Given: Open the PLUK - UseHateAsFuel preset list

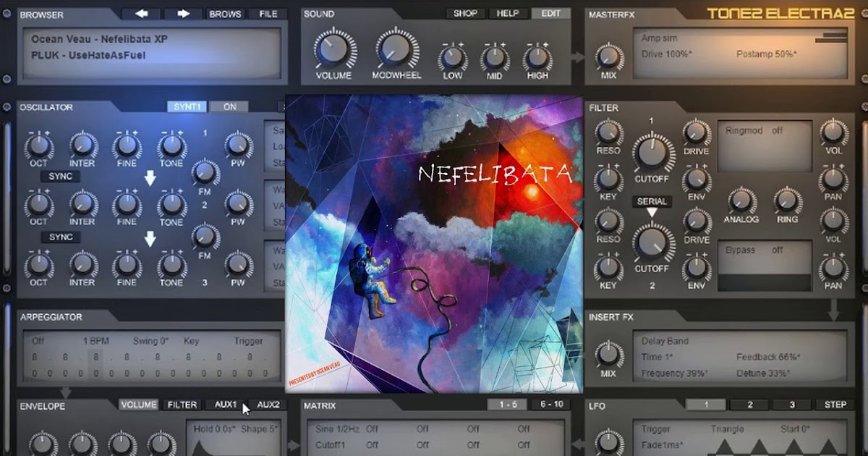Looking at the screenshot, I should [x=89, y=55].
